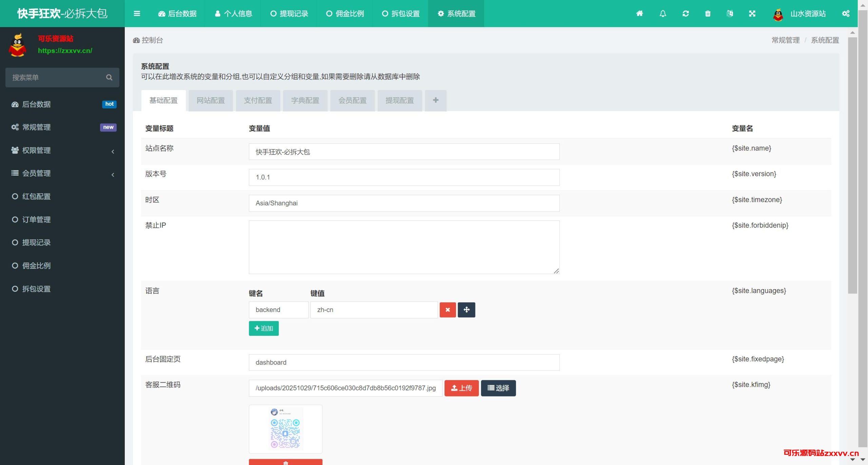Click the hamburger menu toggle icon
Screen dimensions: 868x465
137,14
